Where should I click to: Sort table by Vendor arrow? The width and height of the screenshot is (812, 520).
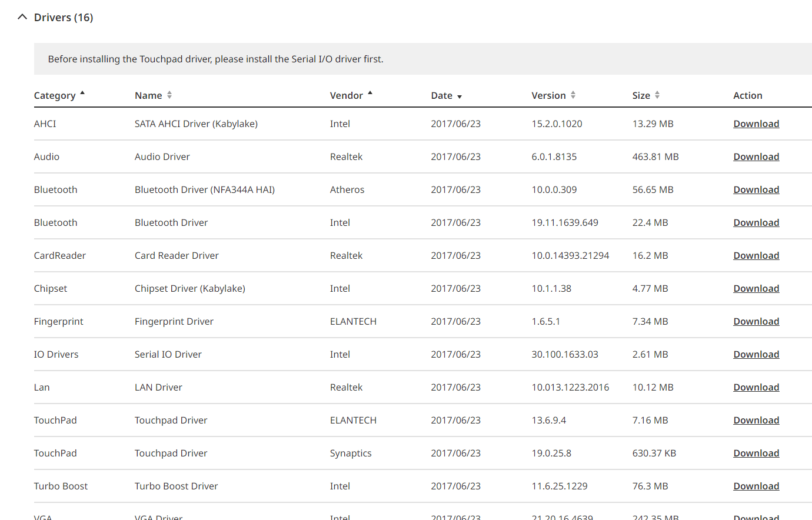point(370,93)
